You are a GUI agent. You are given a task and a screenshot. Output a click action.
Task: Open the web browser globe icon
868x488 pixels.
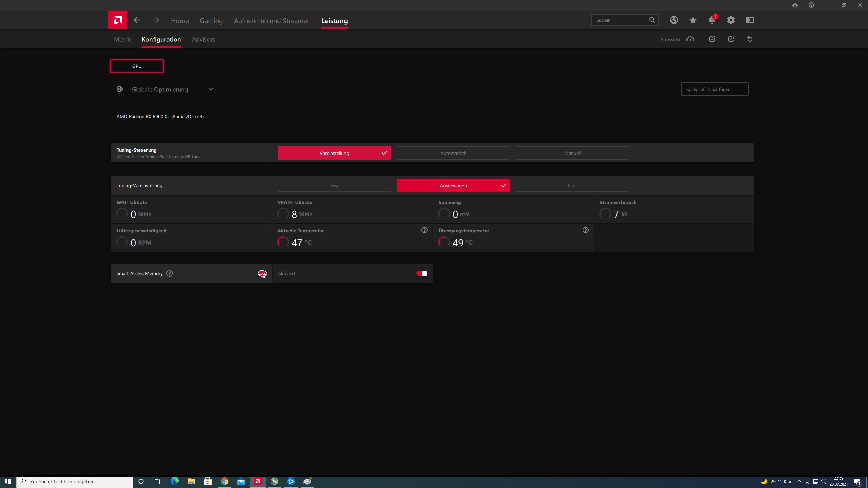pos(674,20)
